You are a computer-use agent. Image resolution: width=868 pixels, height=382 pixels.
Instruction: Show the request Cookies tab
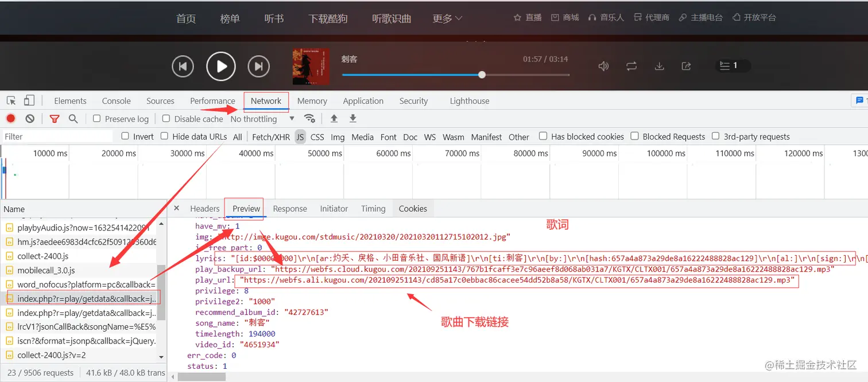[413, 209]
